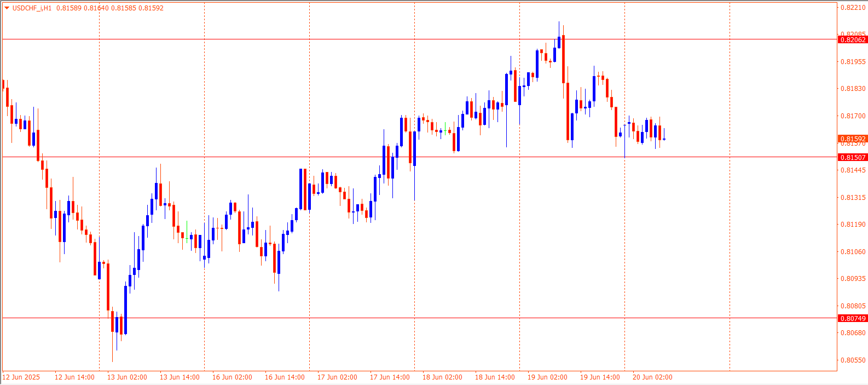Viewport: 868px width, 385px height.
Task: Click the 0.81955 value on the price scale
Action: [x=853, y=62]
